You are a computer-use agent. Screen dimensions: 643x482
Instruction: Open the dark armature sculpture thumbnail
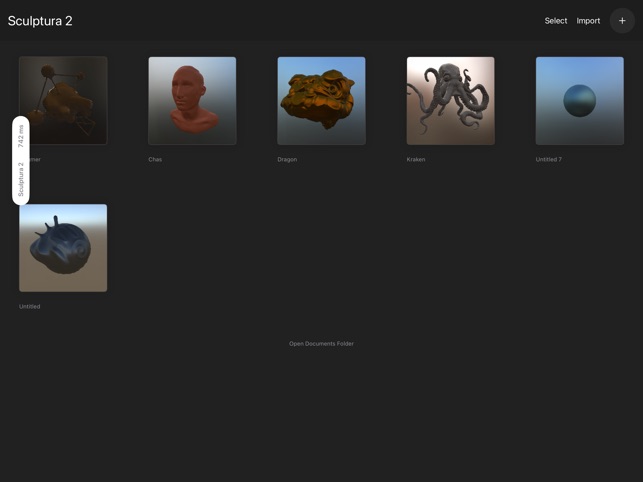pyautogui.click(x=63, y=101)
